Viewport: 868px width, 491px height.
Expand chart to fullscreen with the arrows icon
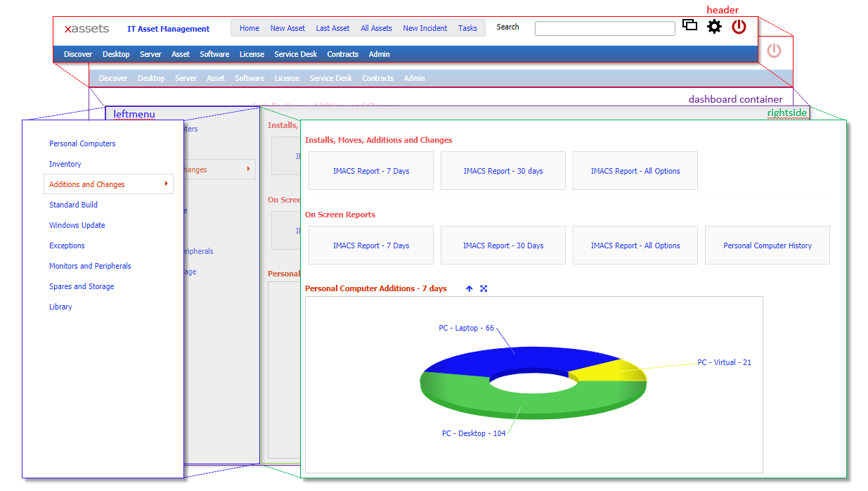tap(484, 288)
